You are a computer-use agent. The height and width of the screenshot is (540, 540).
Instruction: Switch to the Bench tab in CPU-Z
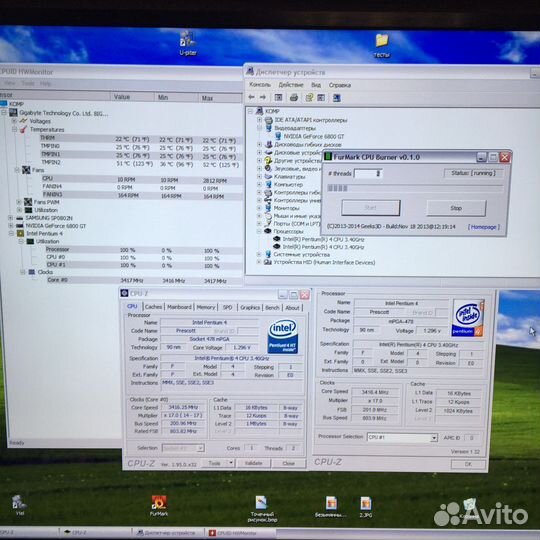[272, 308]
